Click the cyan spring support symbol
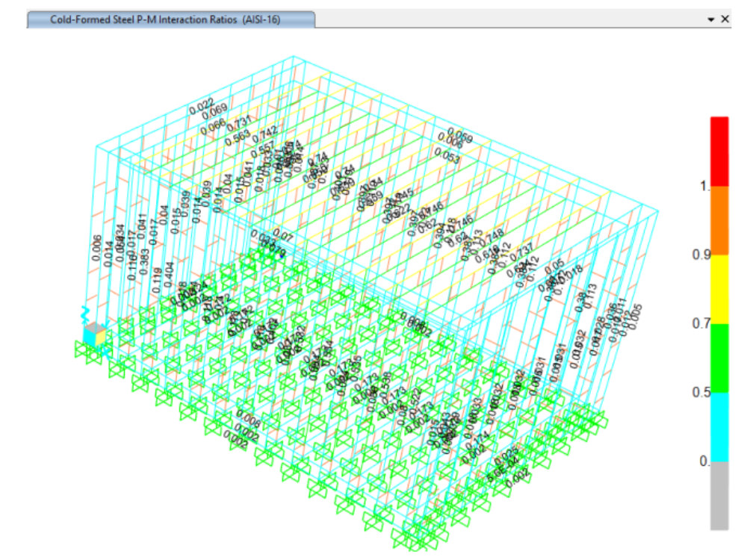This screenshot has height=560, width=747. coord(86,314)
